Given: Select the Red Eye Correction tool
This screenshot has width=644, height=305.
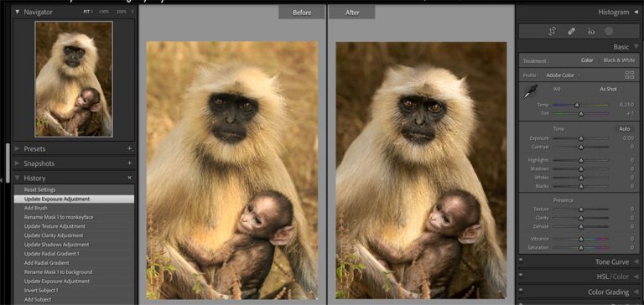Looking at the screenshot, I should point(591,32).
